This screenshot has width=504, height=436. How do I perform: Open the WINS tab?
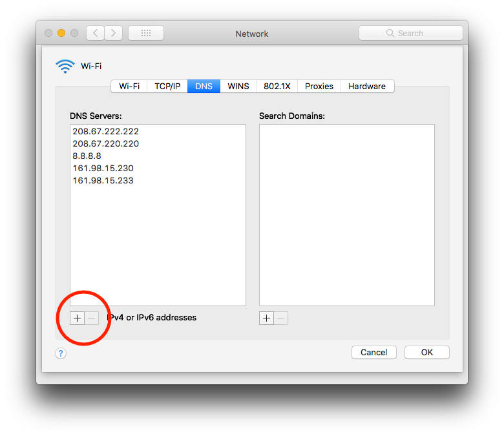point(238,86)
